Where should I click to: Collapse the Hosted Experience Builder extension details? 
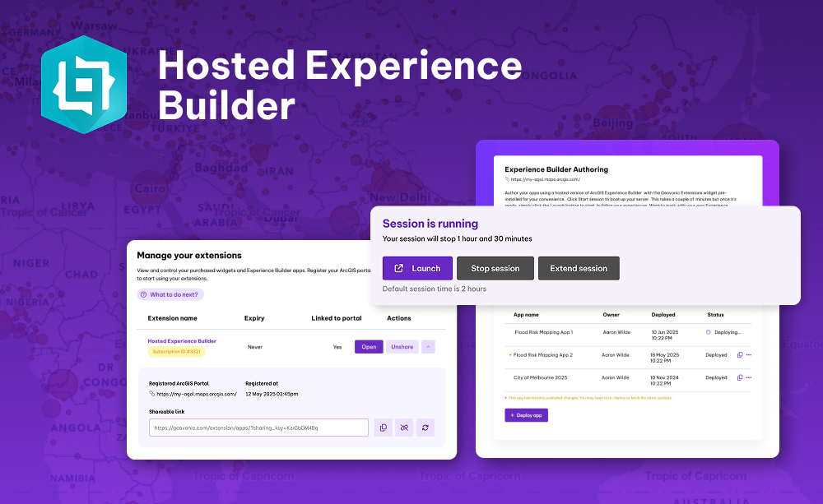(428, 347)
